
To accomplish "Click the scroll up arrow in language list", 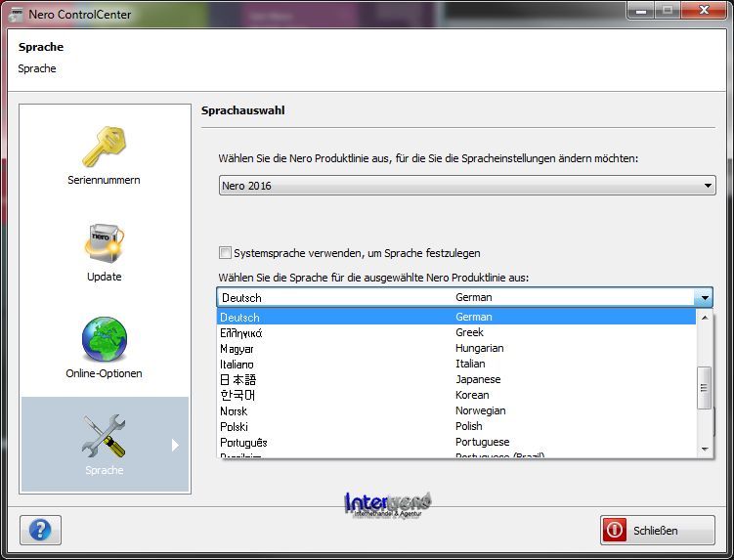I will pyautogui.click(x=704, y=318).
